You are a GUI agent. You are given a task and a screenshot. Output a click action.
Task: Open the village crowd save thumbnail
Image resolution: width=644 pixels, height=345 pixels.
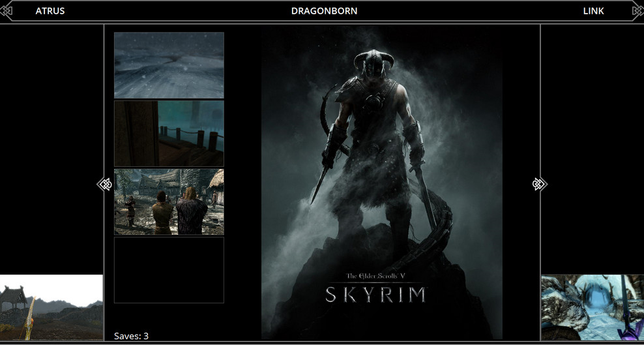pyautogui.click(x=169, y=202)
